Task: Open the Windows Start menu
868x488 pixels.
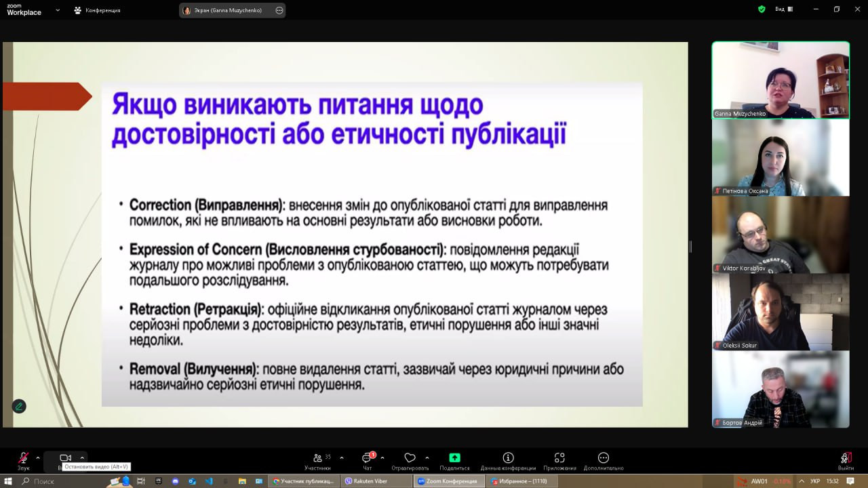Action: click(x=7, y=481)
